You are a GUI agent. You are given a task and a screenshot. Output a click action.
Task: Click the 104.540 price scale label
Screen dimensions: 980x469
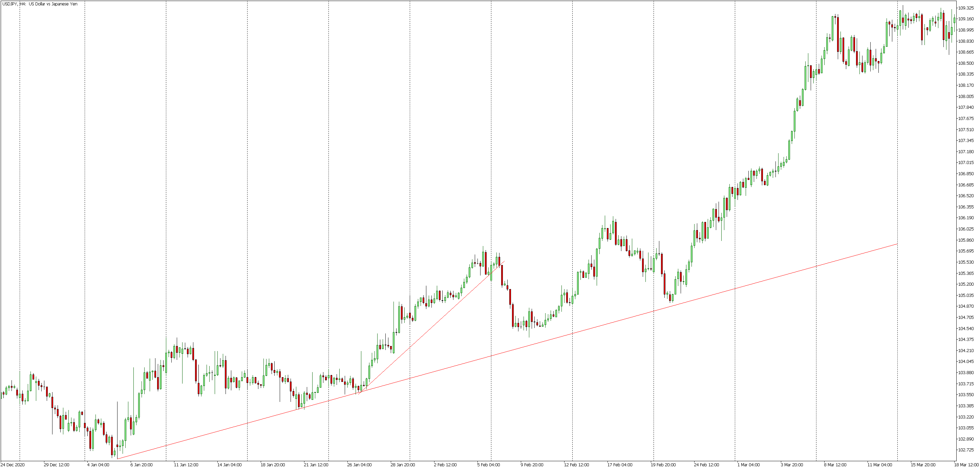coord(966,328)
